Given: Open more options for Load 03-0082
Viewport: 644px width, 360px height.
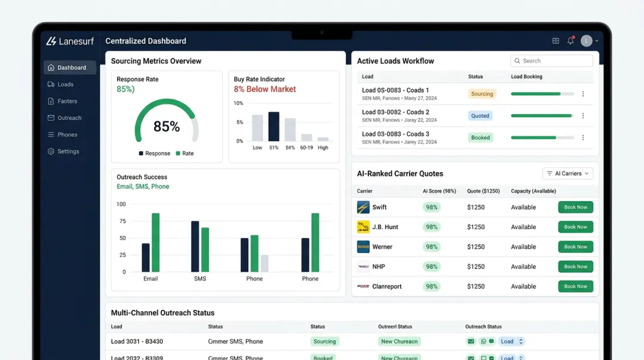Looking at the screenshot, I should 583,116.
